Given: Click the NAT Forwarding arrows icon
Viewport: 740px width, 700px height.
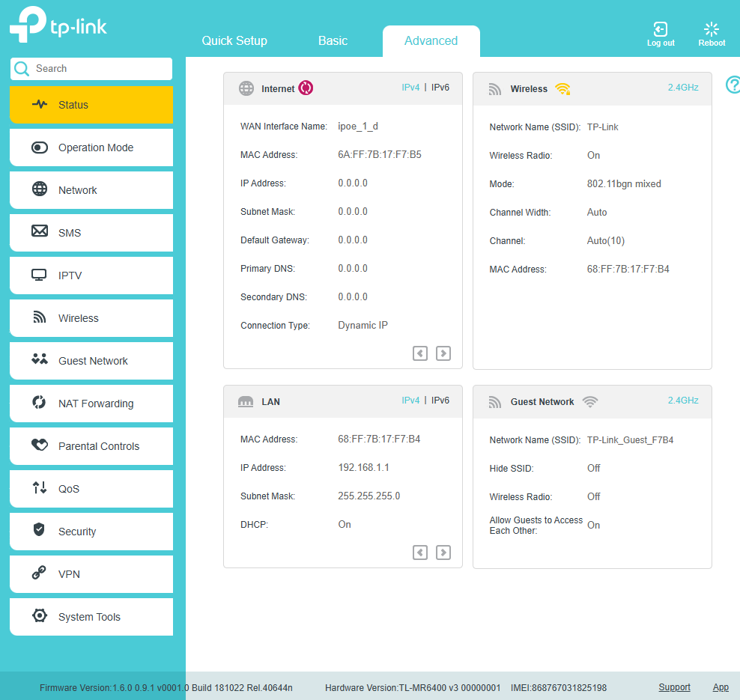Looking at the screenshot, I should [39, 402].
